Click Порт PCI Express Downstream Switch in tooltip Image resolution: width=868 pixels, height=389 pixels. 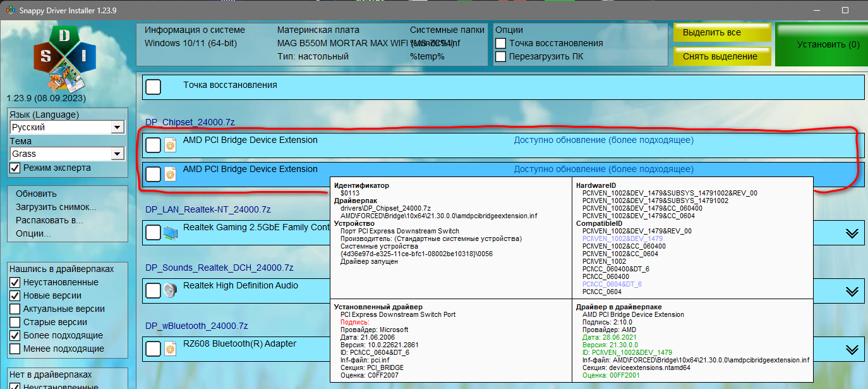pos(400,231)
